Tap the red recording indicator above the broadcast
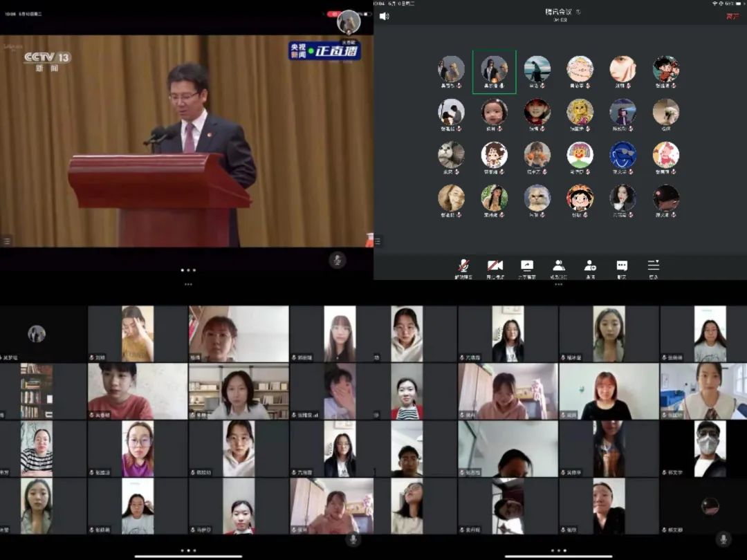Image resolution: width=747 pixels, height=560 pixels. [334, 14]
